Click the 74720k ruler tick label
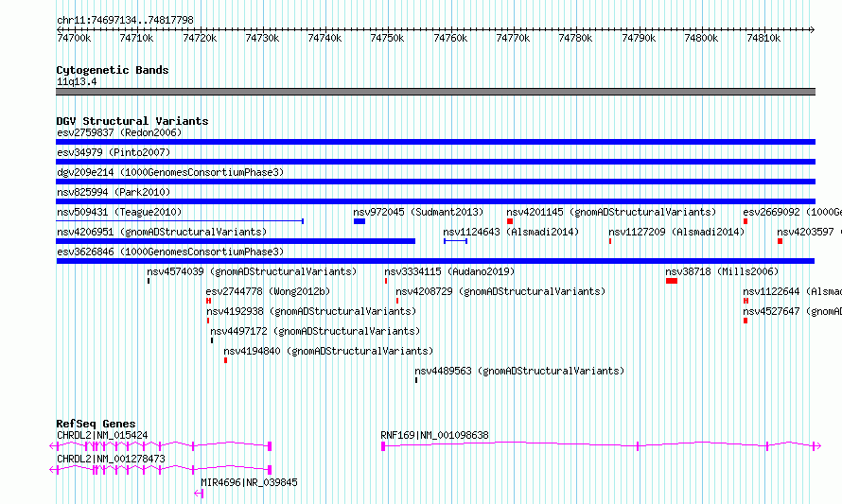The image size is (842, 504). [x=200, y=38]
